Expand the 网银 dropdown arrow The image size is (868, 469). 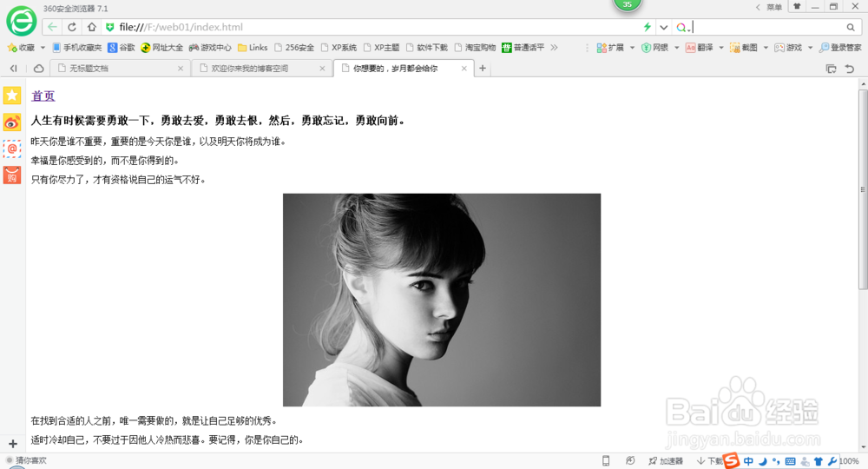(x=676, y=48)
